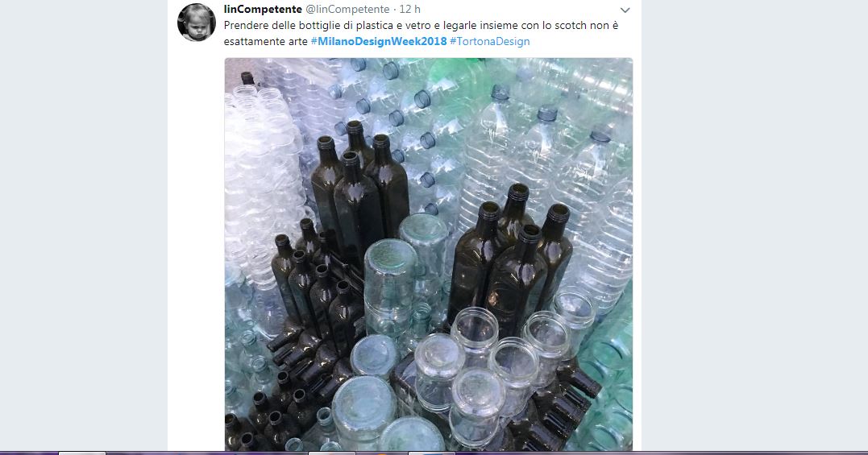Enlarge the bottles photo in the tweet
Viewport: 868px width, 455px height.
[x=429, y=254]
